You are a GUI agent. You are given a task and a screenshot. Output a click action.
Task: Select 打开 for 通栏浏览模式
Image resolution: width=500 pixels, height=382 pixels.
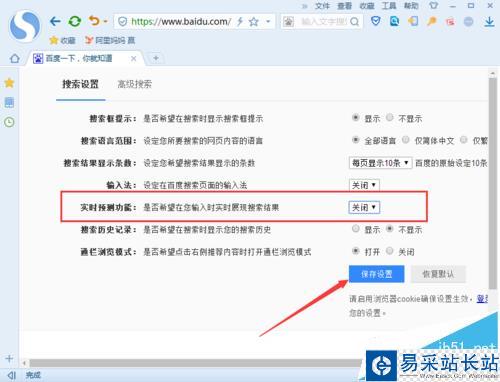(356, 251)
